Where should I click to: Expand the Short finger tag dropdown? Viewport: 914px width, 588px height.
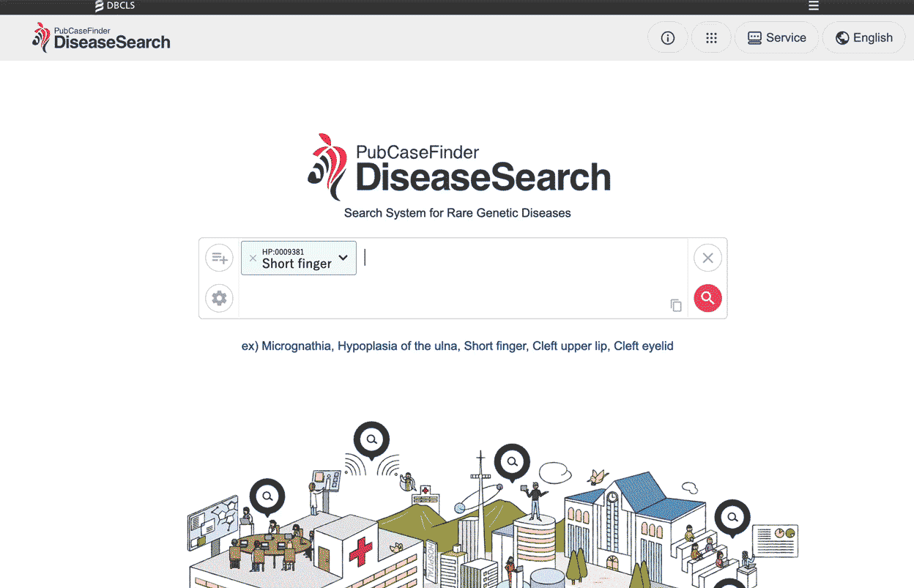click(343, 258)
